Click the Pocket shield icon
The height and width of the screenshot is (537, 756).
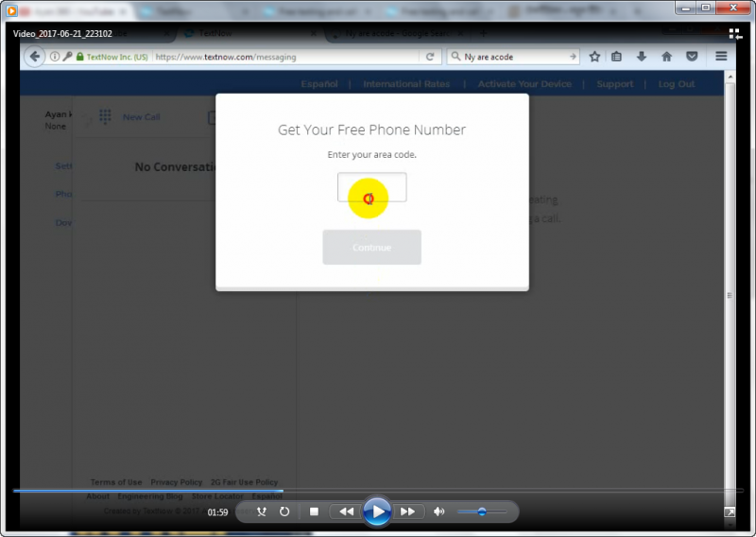(692, 57)
